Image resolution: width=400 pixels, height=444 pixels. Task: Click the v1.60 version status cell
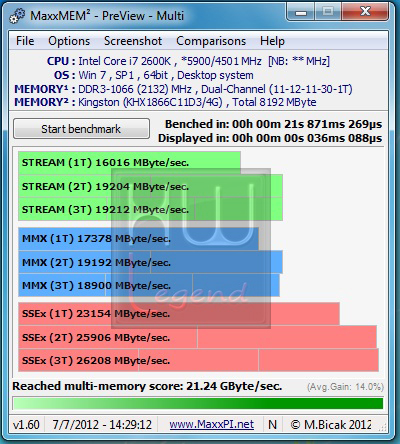(x=26, y=424)
